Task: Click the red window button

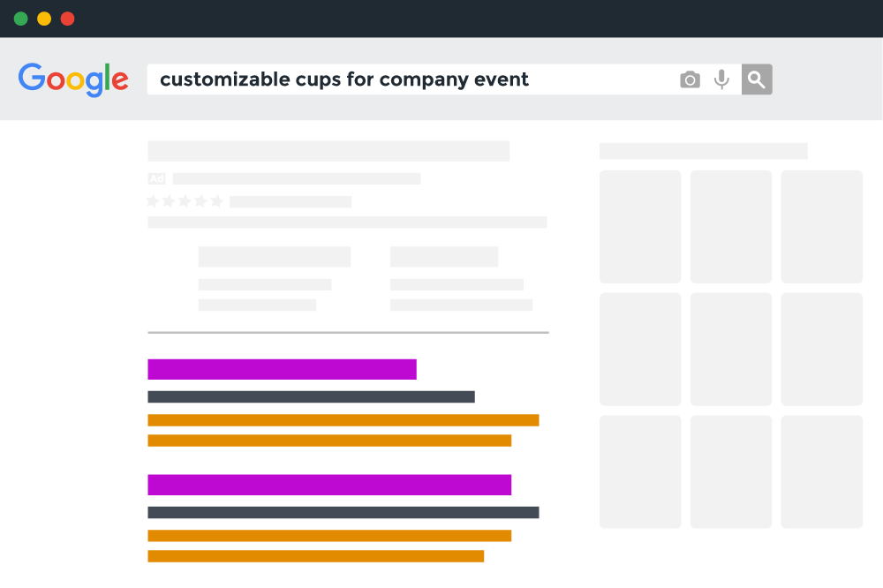Action: point(68,19)
